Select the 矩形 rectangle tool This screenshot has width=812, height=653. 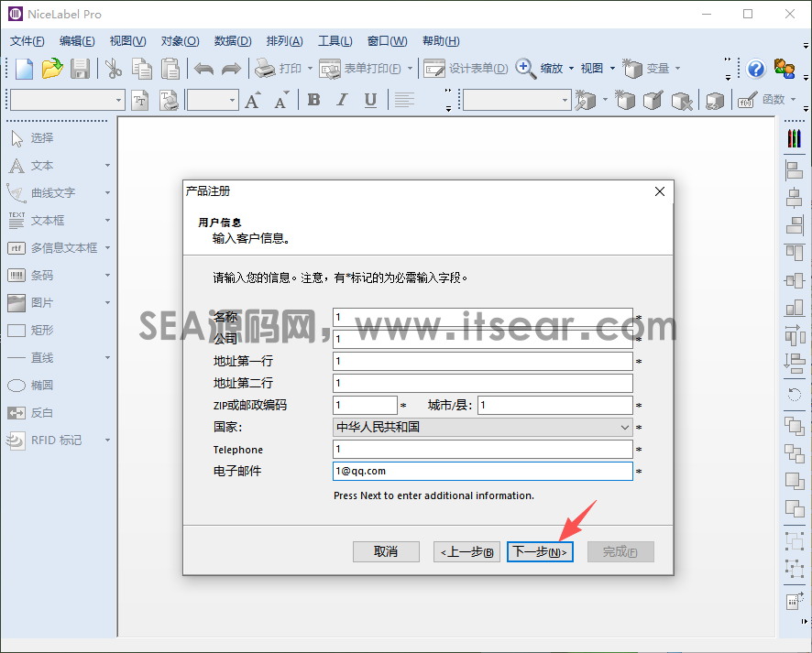(30, 330)
